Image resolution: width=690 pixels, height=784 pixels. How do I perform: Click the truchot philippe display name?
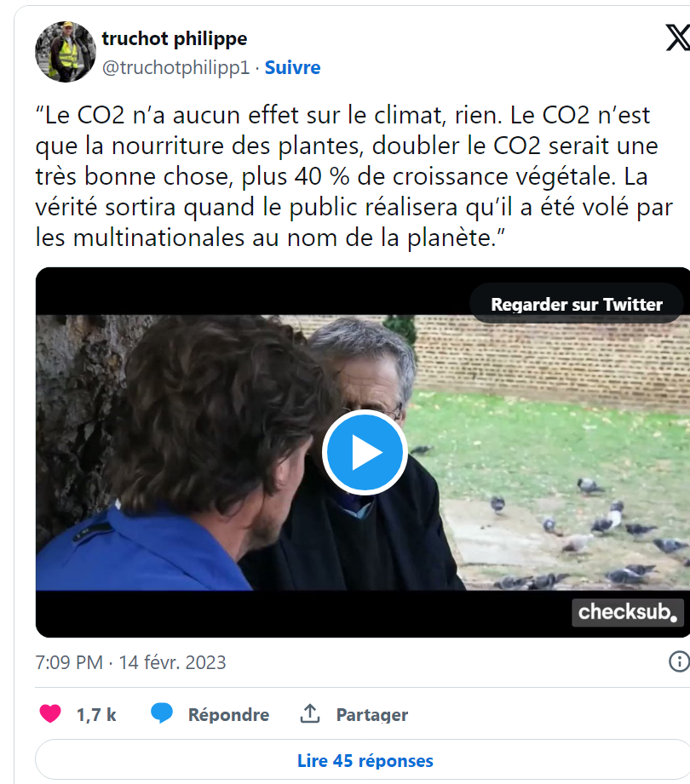coord(175,38)
